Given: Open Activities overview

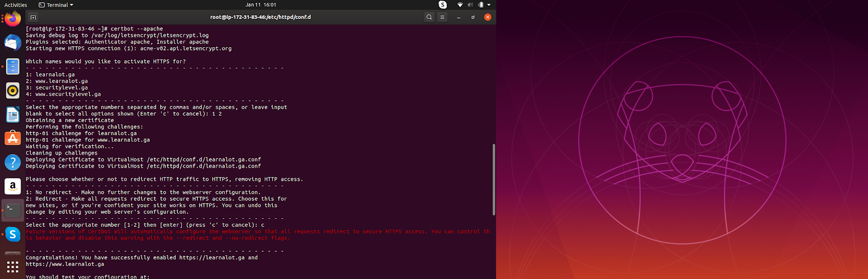Looking at the screenshot, I should pos(16,5).
